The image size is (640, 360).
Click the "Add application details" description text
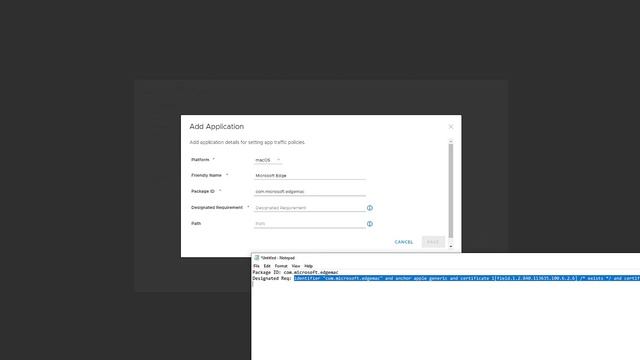(247, 142)
